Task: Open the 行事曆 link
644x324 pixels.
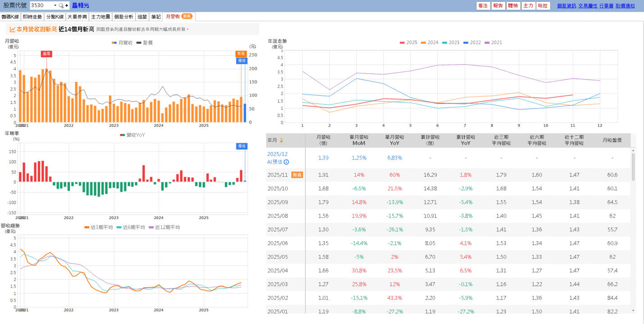Action: [607, 6]
